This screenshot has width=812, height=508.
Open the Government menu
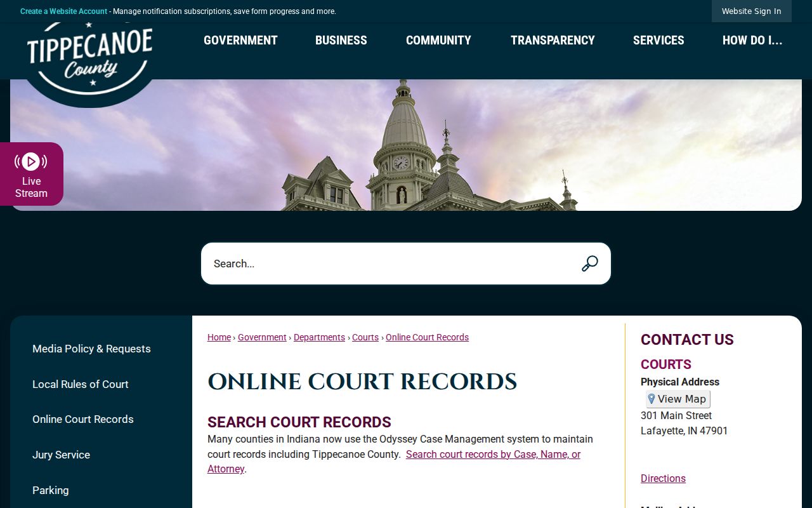coord(240,40)
